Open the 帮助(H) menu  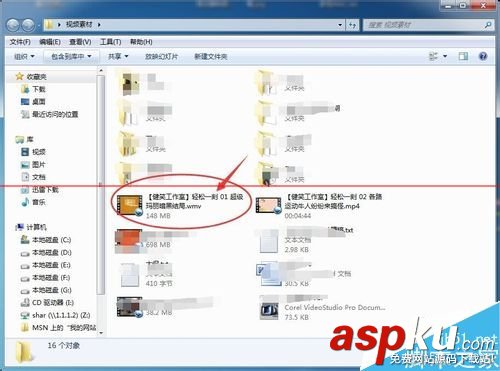coord(141,42)
